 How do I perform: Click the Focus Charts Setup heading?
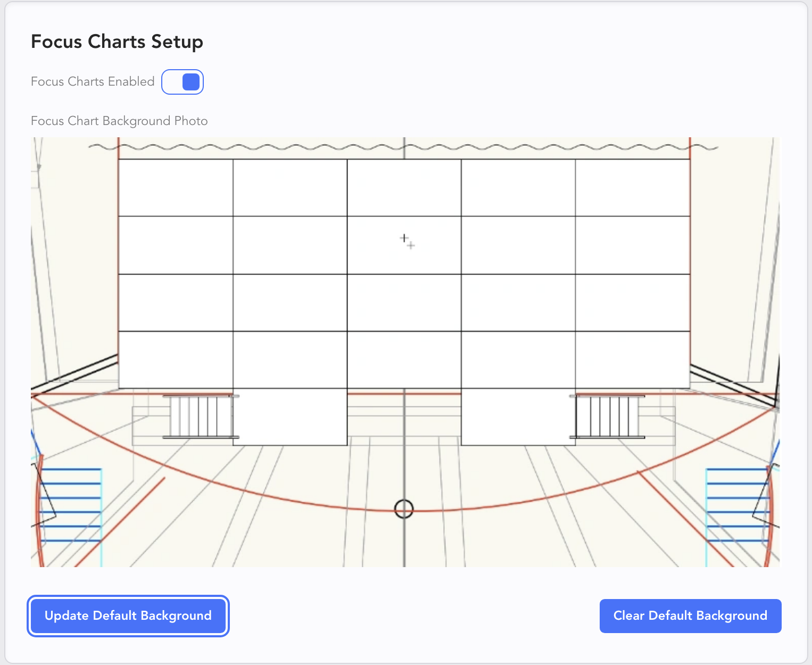[x=117, y=41]
